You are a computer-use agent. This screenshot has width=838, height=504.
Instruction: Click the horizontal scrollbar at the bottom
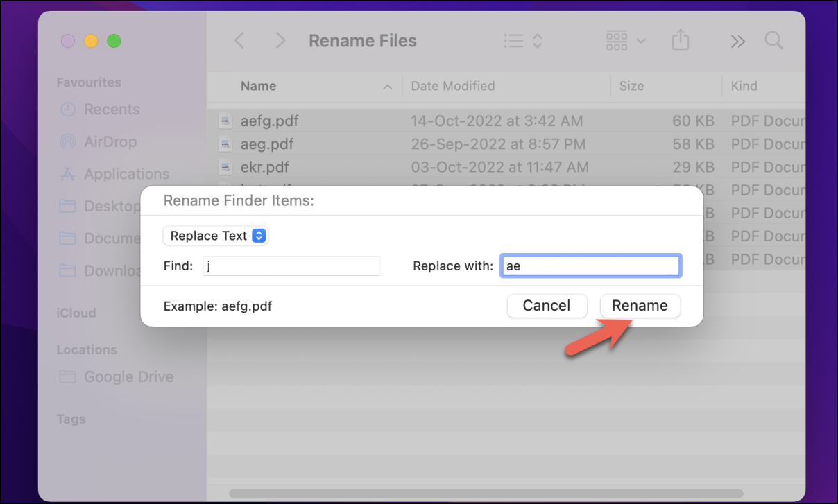pos(486,494)
